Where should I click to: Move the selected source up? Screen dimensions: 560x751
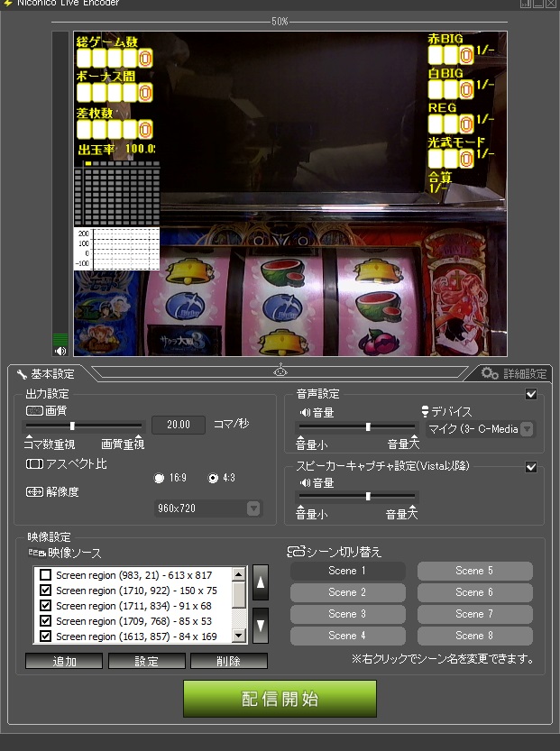pyautogui.click(x=261, y=582)
